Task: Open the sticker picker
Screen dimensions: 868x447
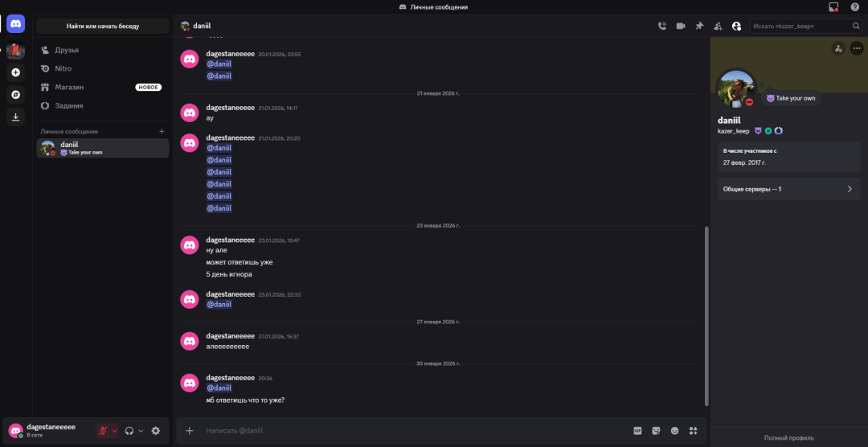Action: [x=656, y=430]
